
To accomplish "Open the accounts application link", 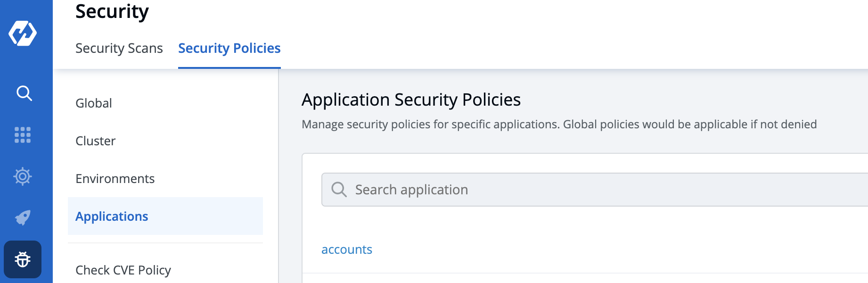I will 346,250.
